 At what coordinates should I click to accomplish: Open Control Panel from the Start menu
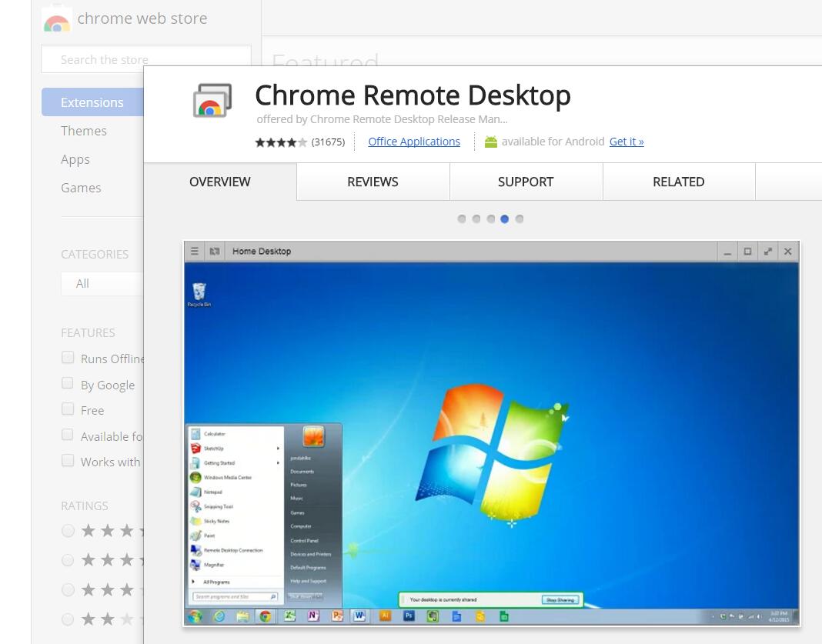pyautogui.click(x=305, y=540)
